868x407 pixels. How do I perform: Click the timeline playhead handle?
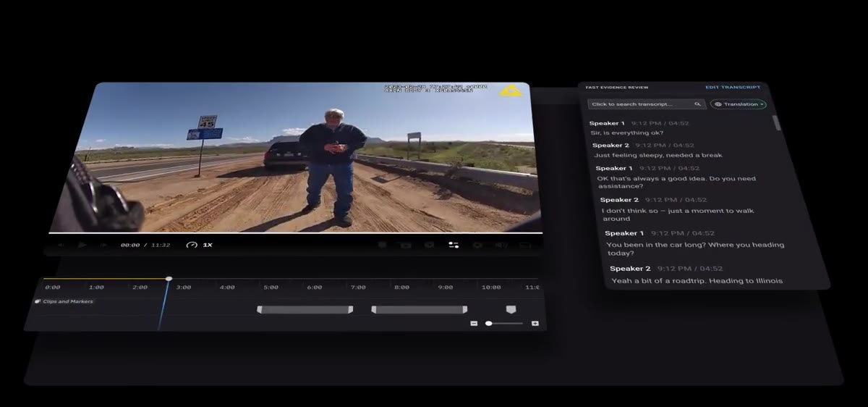pyautogui.click(x=169, y=279)
